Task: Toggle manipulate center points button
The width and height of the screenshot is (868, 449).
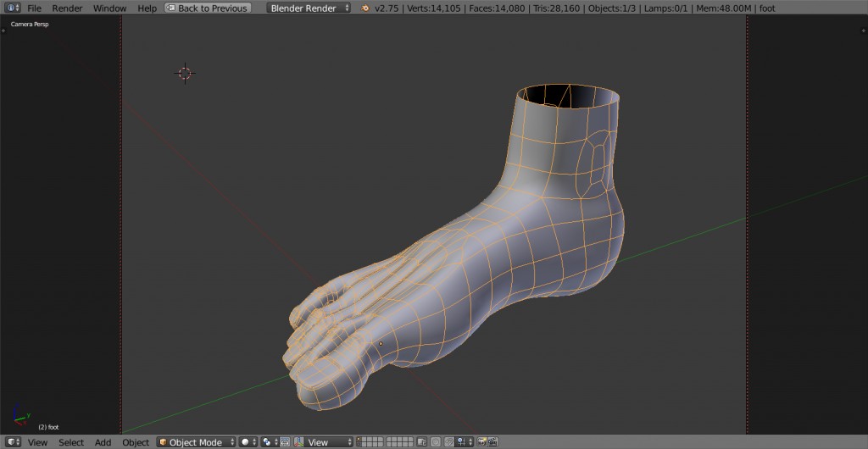Action: [285, 442]
